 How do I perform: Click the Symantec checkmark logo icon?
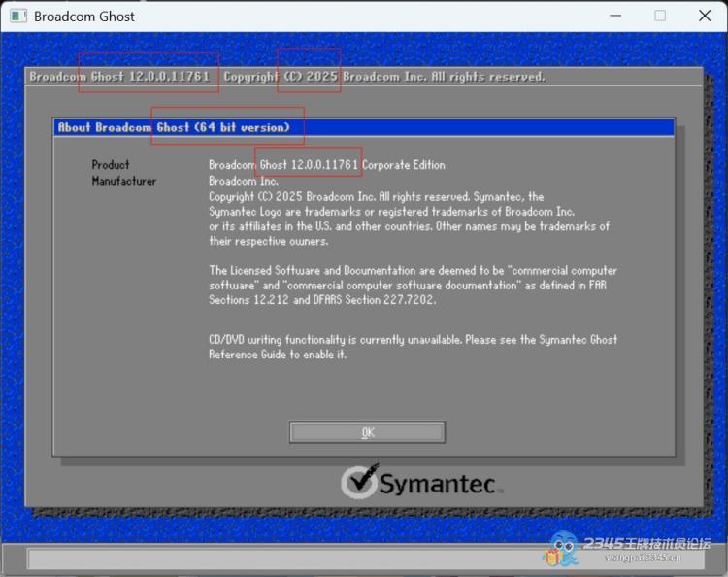click(358, 482)
